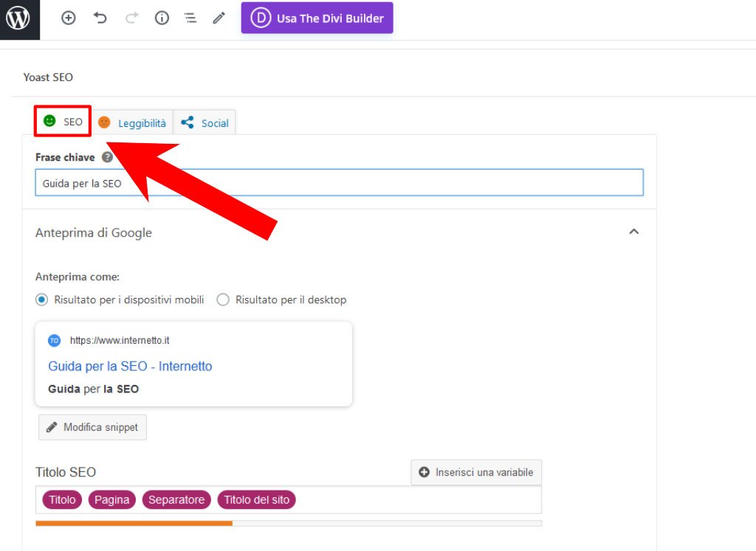Focus the Frase chiave input field
The image size is (756, 551).
339,182
